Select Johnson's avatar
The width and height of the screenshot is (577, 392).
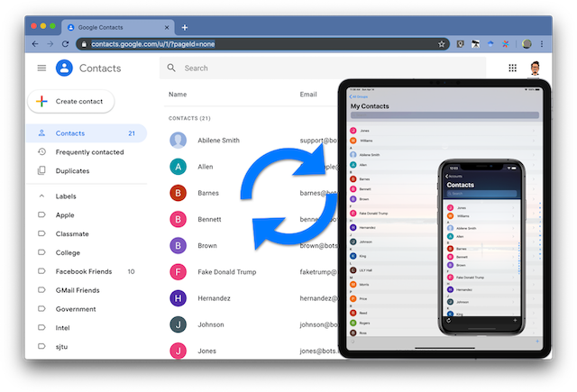[x=179, y=324]
